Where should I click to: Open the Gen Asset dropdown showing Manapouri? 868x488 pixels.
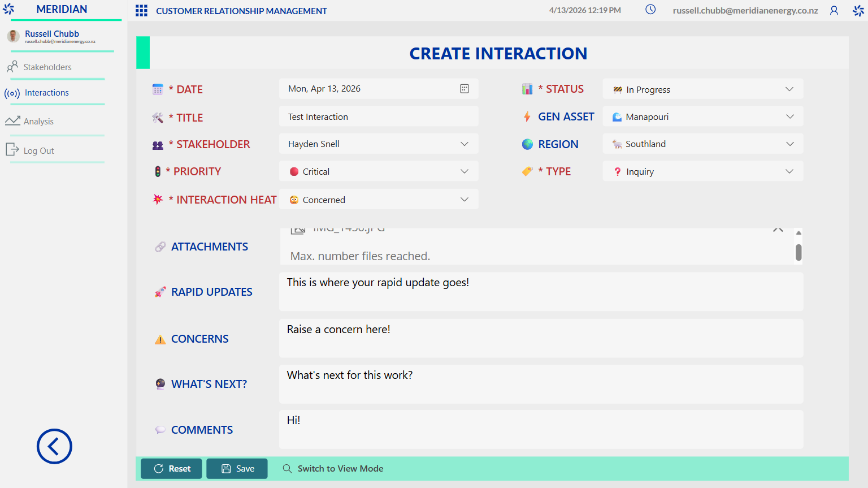[789, 116]
